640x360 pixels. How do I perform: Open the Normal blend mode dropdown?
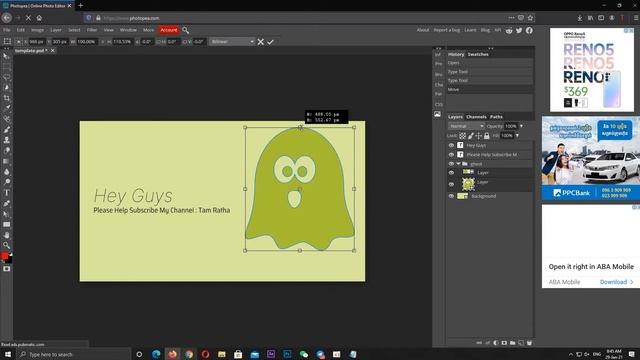(x=466, y=126)
